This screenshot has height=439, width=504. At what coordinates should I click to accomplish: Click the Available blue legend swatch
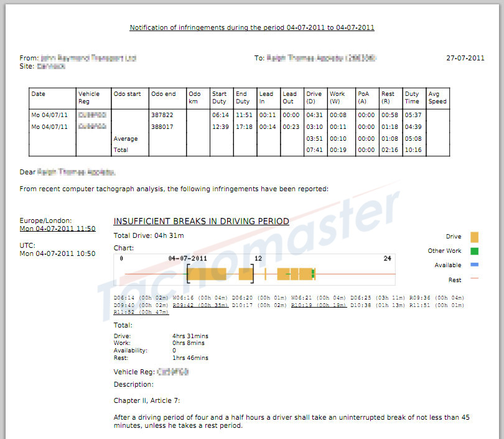click(x=475, y=264)
